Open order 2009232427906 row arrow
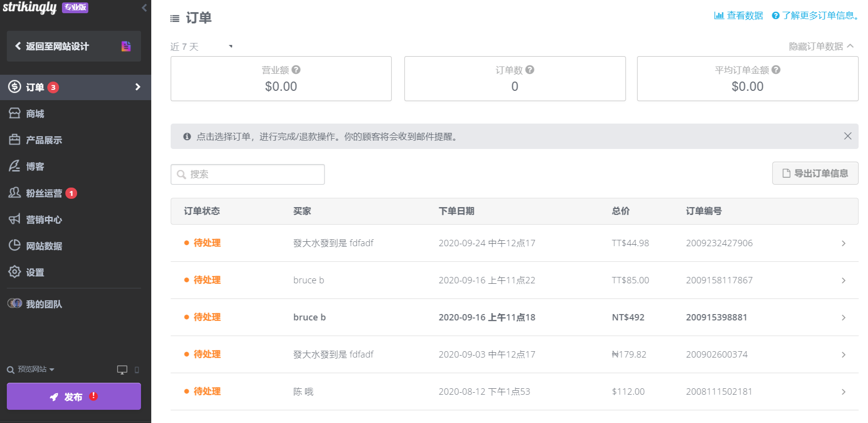 point(844,243)
